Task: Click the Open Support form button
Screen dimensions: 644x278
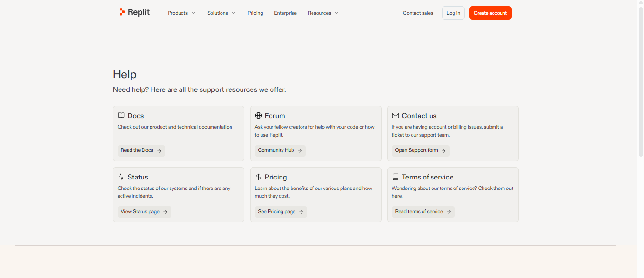Action: tap(421, 150)
